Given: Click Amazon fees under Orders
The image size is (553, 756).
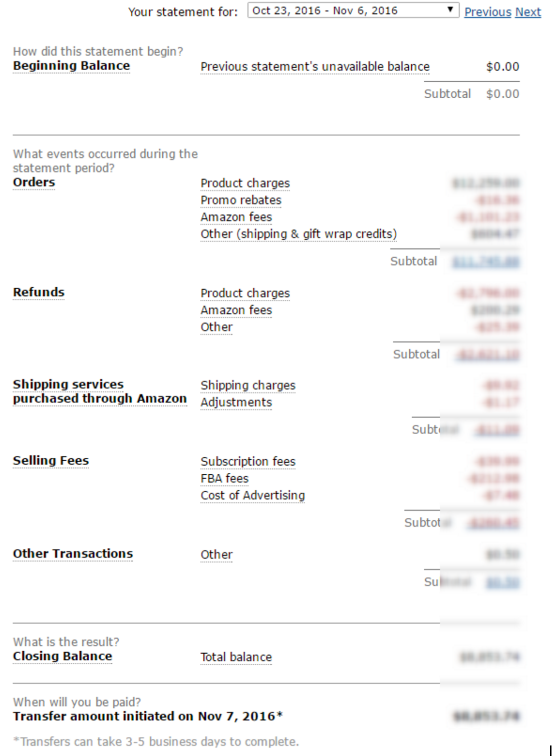Looking at the screenshot, I should (x=236, y=217).
